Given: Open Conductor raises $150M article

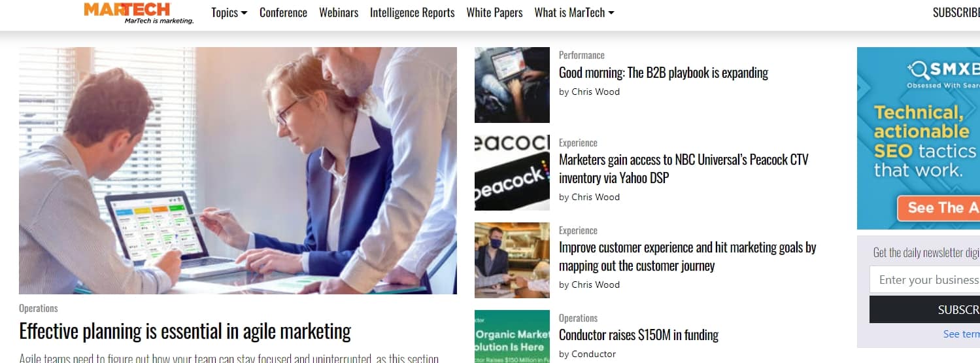Looking at the screenshot, I should pyautogui.click(x=639, y=336).
